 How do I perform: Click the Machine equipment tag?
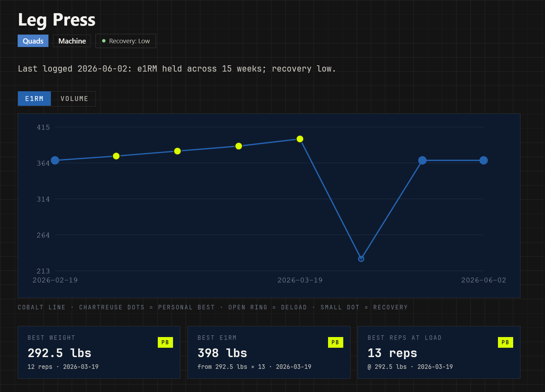(72, 41)
